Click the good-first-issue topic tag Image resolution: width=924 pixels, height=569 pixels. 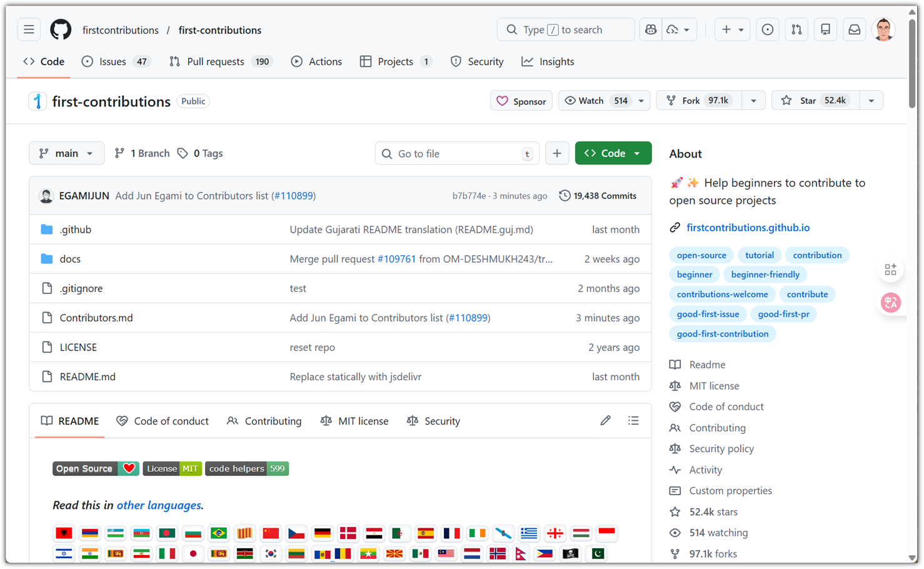708,314
